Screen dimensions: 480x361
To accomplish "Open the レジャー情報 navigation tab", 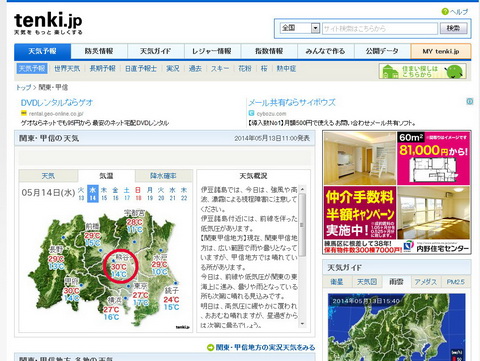I will pos(212,51).
